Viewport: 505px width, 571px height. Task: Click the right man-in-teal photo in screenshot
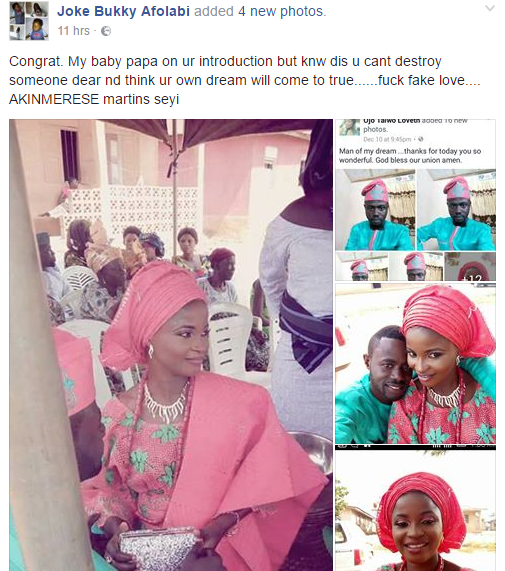(456, 210)
